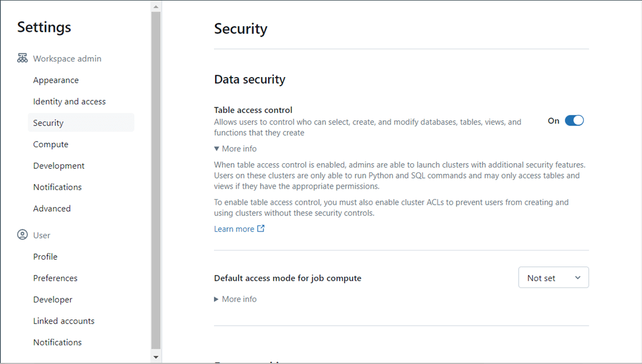Click the settings sidebar vertical scrollbar
Screen dimensions: 642x364
point(156,180)
